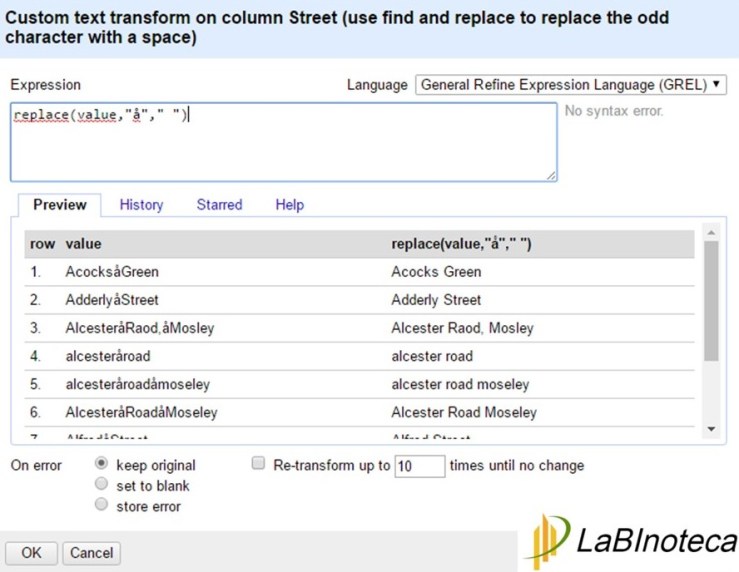Switch to the History tab
This screenshot has height=572, width=739.
point(141,205)
